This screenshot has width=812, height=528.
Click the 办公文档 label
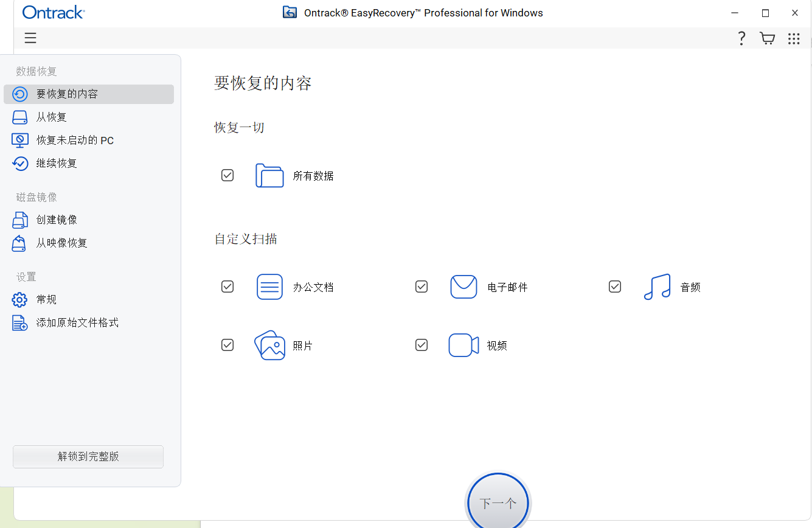pyautogui.click(x=313, y=287)
